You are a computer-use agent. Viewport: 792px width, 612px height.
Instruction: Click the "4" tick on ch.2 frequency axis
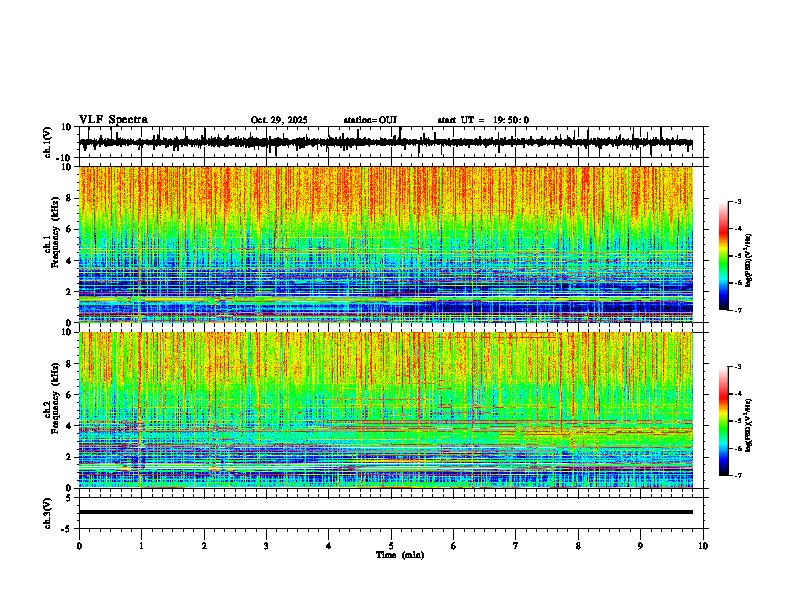(69, 426)
